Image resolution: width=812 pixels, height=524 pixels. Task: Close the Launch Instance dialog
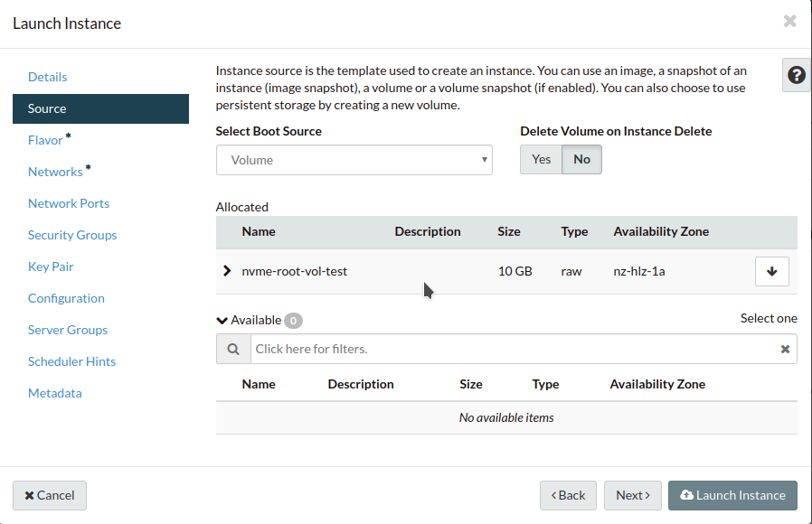coord(789,21)
